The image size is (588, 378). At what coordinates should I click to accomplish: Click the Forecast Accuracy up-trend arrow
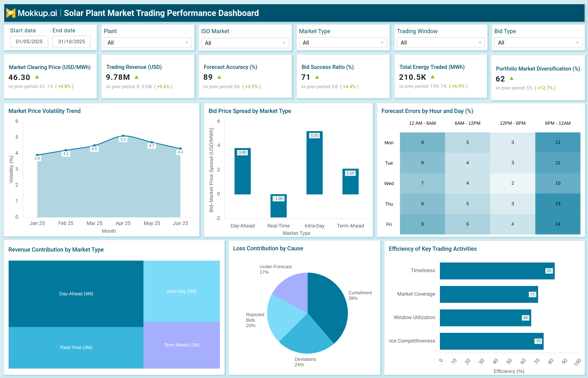pyautogui.click(x=219, y=77)
